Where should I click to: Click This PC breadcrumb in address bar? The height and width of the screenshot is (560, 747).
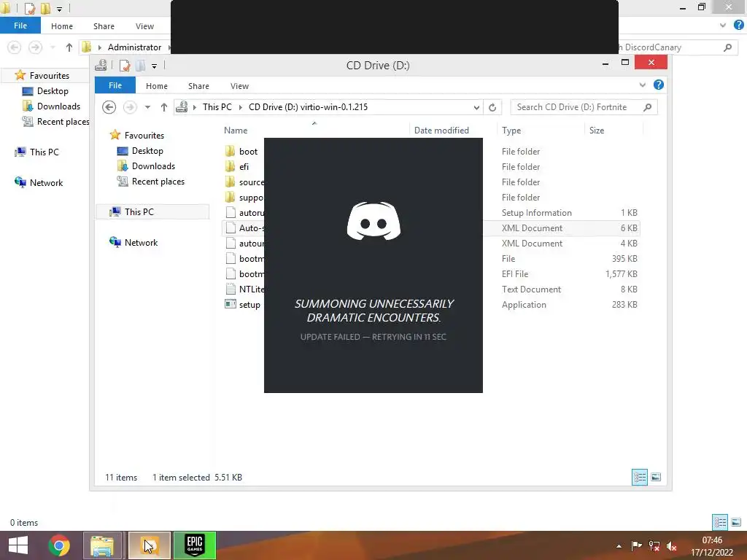217,107
